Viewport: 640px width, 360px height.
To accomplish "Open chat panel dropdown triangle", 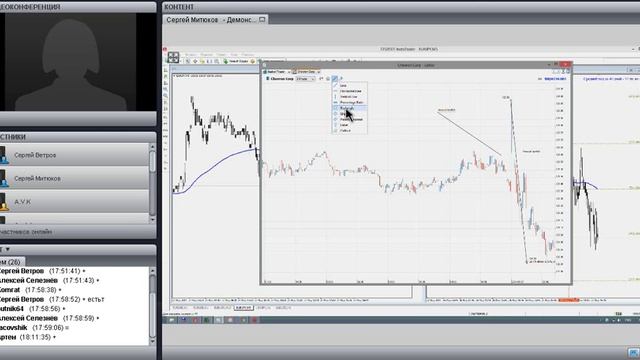I will point(7,249).
